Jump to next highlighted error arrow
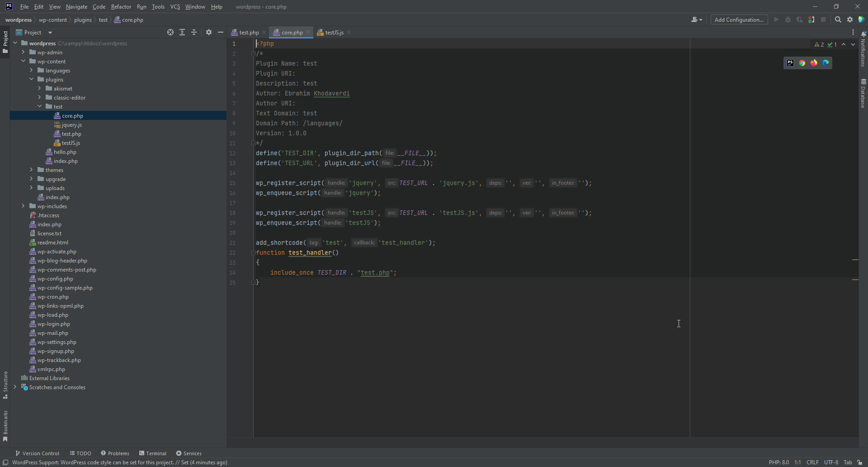Image resolution: width=868 pixels, height=467 pixels. point(853,44)
